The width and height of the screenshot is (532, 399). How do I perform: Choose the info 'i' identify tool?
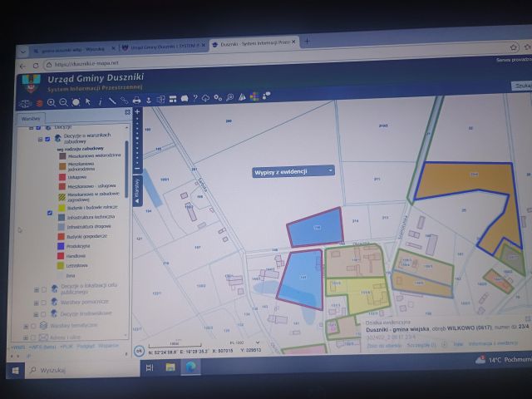[x=101, y=101]
